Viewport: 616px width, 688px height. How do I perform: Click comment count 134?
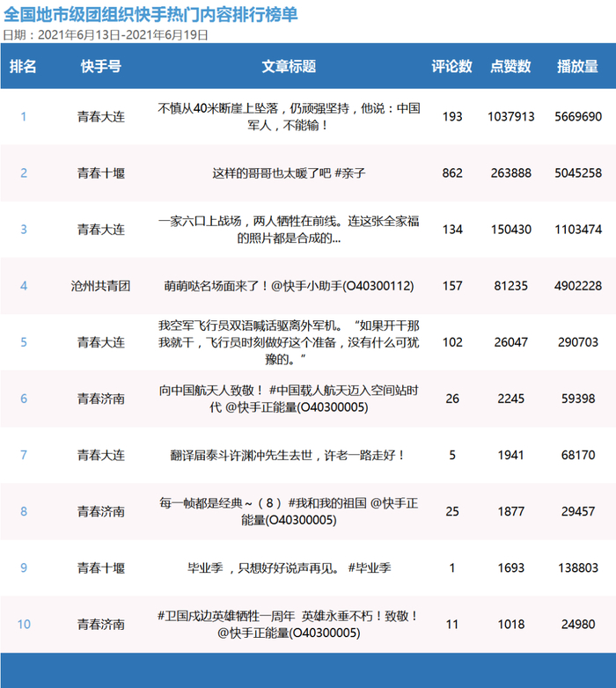(452, 230)
